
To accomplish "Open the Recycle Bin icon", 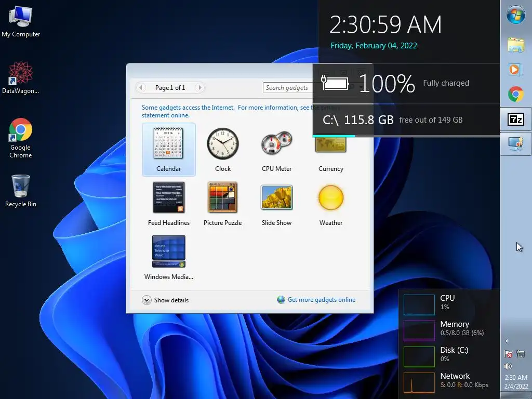I will click(x=21, y=191).
